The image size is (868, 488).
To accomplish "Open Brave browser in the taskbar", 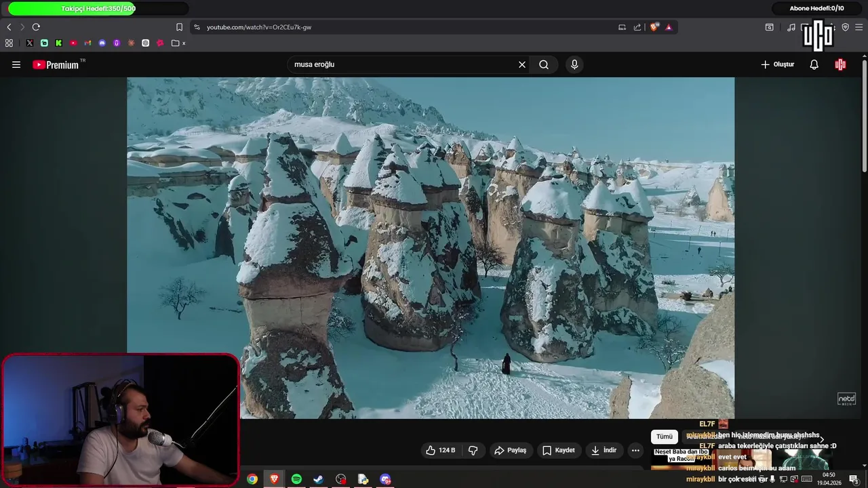I will click(274, 479).
